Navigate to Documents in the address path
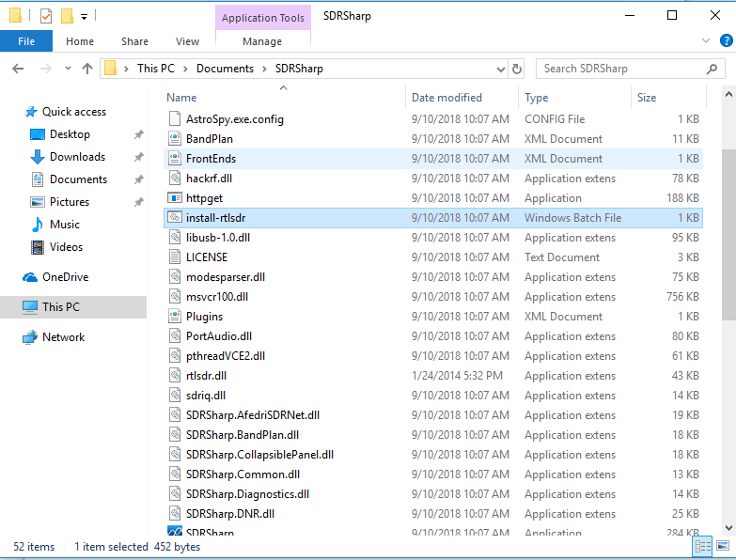736x560 pixels. [225, 69]
